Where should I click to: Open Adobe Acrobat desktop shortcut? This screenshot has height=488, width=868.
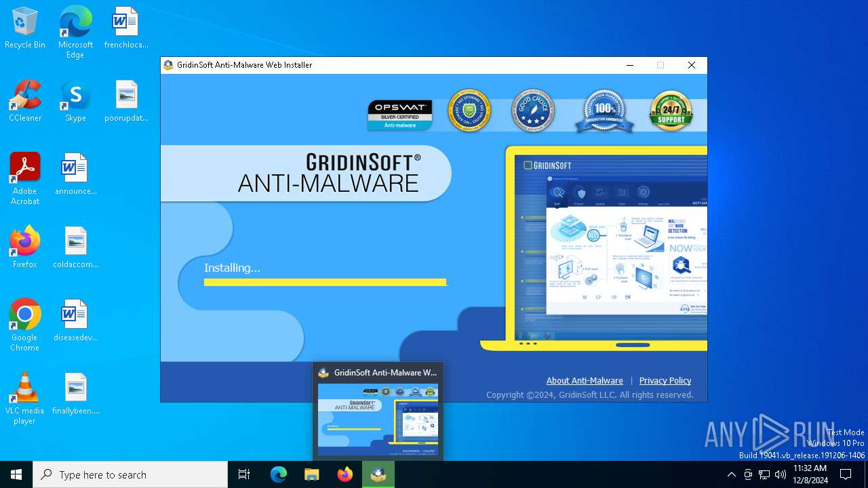point(25,179)
